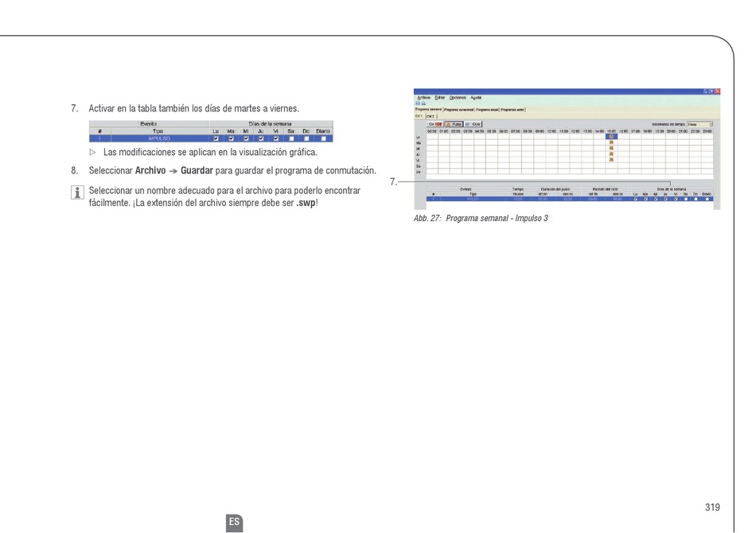This screenshot has width=756, height=533.
Task: Click the Tiempo column header in the Abb. 27 window
Action: click(x=518, y=189)
